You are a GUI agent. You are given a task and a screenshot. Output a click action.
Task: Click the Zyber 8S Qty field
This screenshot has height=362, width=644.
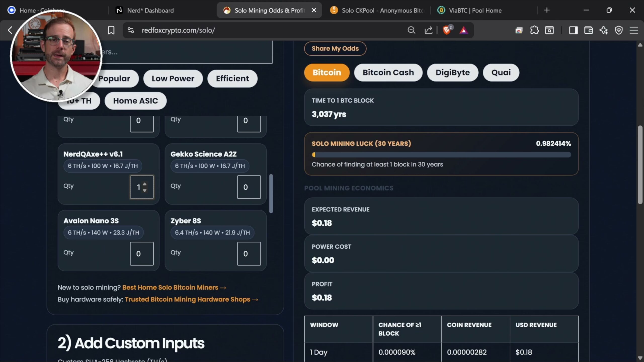click(249, 254)
